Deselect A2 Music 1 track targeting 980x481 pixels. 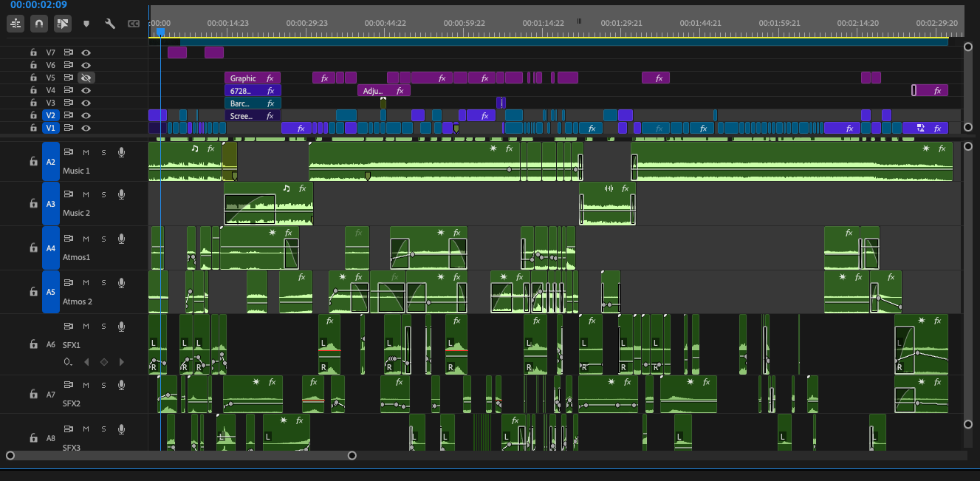coord(51,161)
